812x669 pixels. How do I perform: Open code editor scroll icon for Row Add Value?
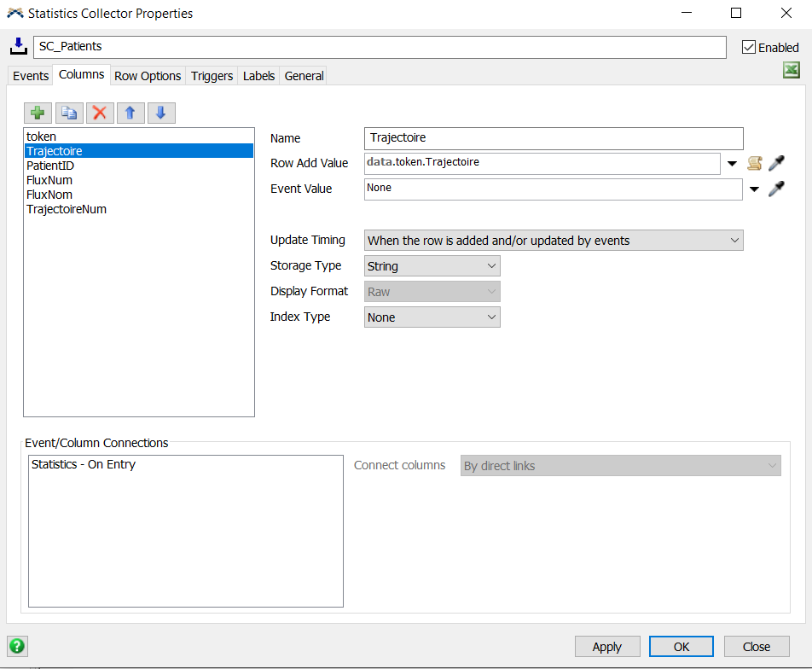tap(754, 164)
